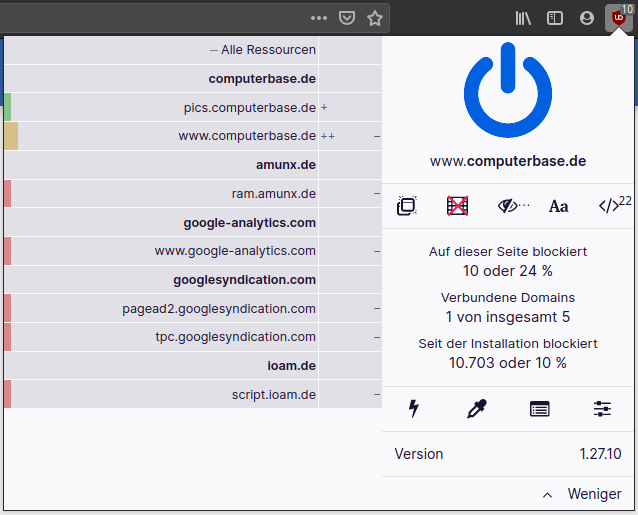638x515 pixels.
Task: Toggle cosmetic filtering eye icon
Action: pyautogui.click(x=508, y=206)
